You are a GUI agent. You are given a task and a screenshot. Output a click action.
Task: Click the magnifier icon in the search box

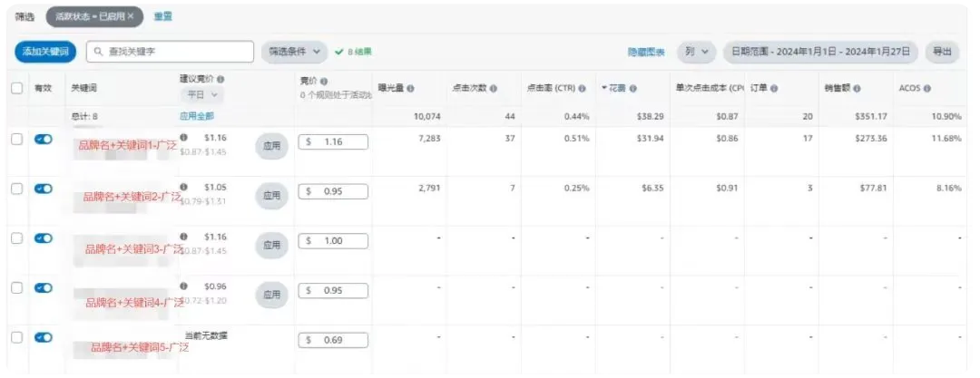click(99, 52)
